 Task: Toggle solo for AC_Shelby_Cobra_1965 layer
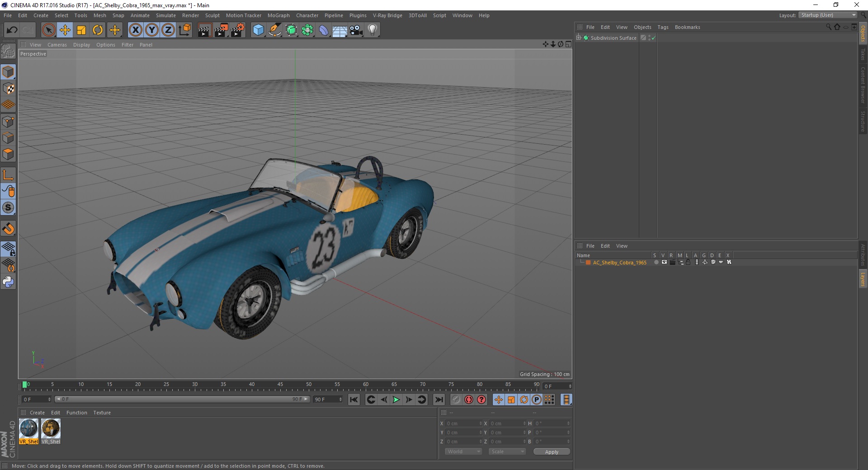(x=656, y=262)
